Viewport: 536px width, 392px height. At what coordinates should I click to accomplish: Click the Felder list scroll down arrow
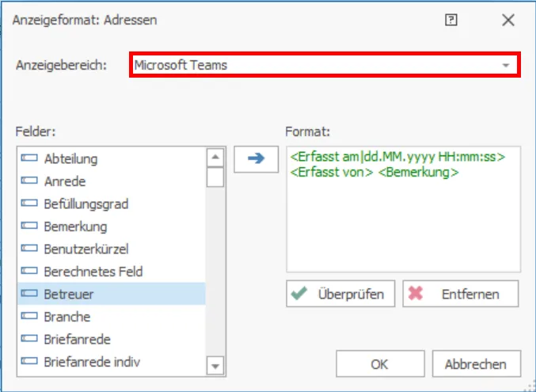click(215, 366)
